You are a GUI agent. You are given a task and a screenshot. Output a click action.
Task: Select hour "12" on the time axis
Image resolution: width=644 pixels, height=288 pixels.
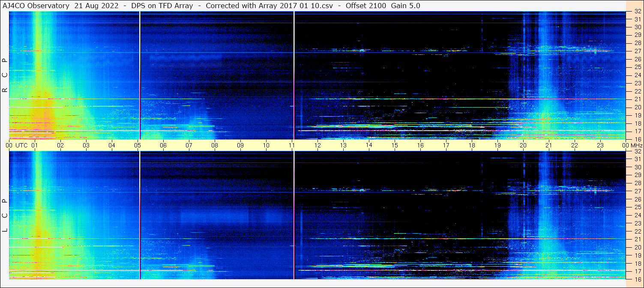pyautogui.click(x=318, y=145)
